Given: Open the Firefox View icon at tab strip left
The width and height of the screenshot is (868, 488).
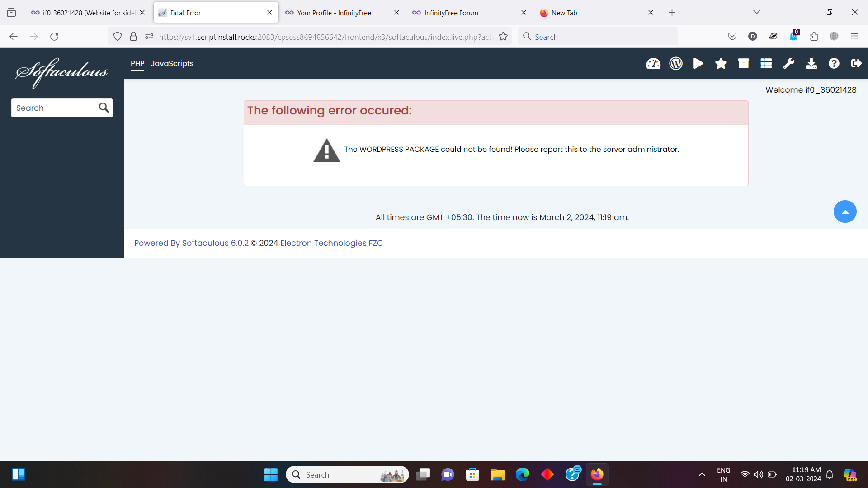Looking at the screenshot, I should click(11, 13).
